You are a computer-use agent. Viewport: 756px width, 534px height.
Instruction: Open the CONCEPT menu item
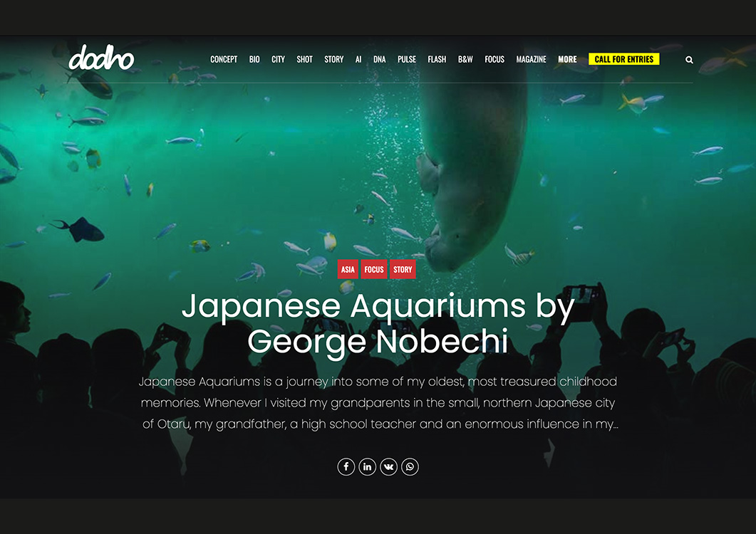point(224,59)
